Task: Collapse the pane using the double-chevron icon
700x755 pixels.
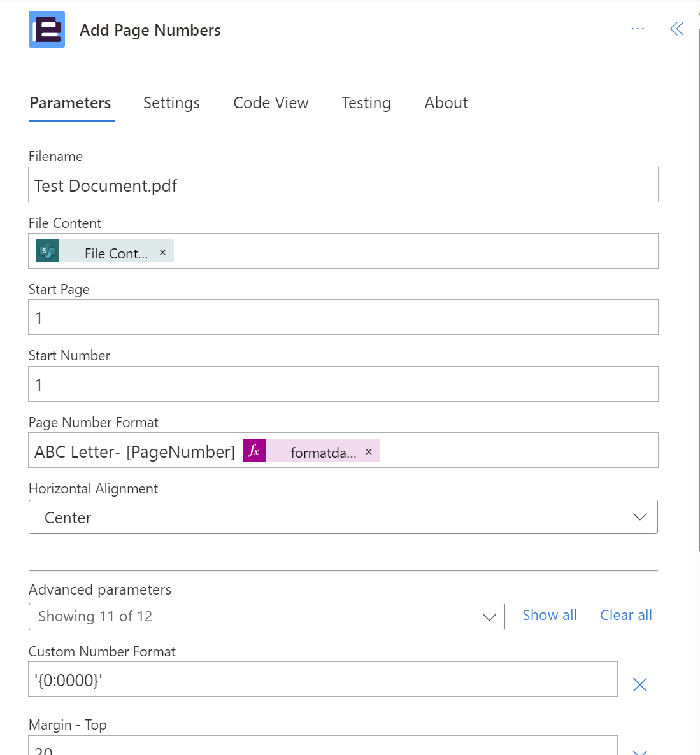Action: coord(676,28)
